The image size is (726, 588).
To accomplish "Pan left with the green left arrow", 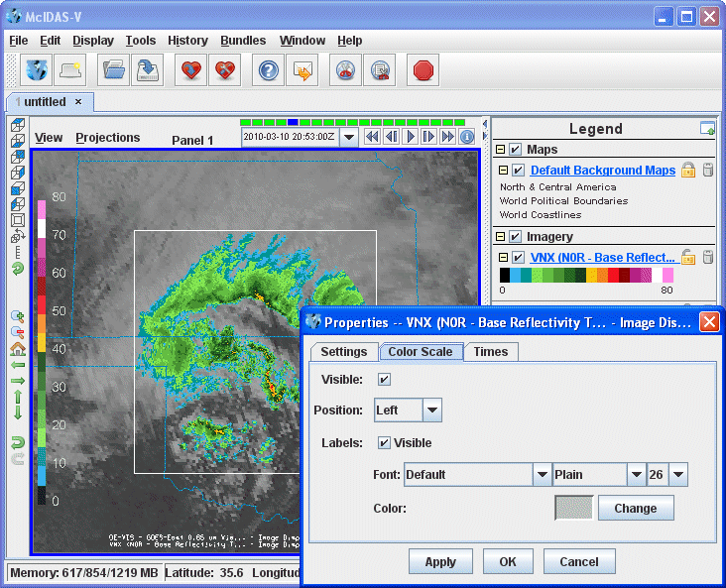I will point(18,365).
